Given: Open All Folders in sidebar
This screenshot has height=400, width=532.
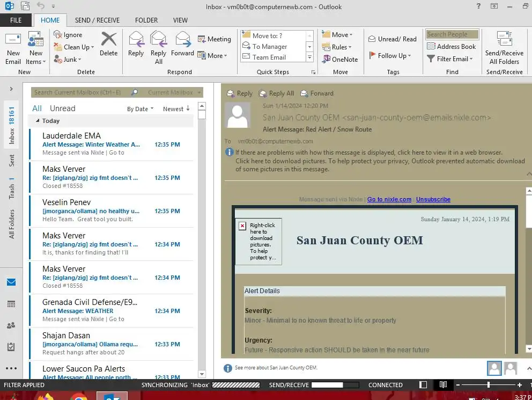Looking at the screenshot, I should point(12,224).
